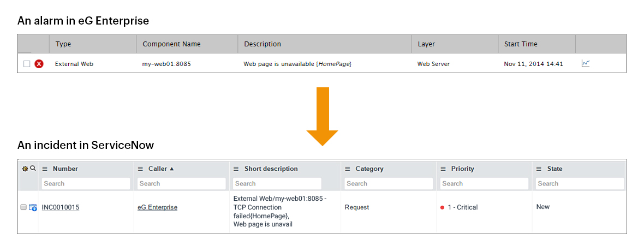
Task: Select the INC0010015 incident checkbox
Action: [x=23, y=207]
